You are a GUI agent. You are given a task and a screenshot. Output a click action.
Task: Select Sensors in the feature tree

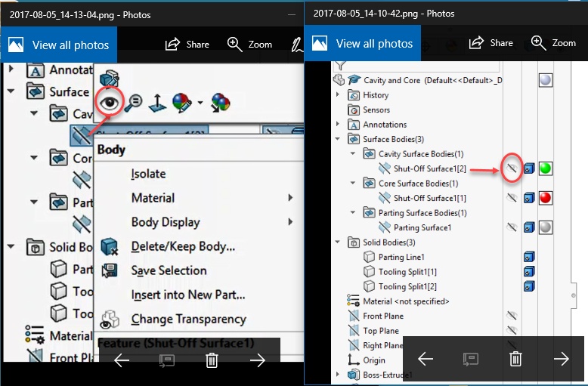(376, 110)
